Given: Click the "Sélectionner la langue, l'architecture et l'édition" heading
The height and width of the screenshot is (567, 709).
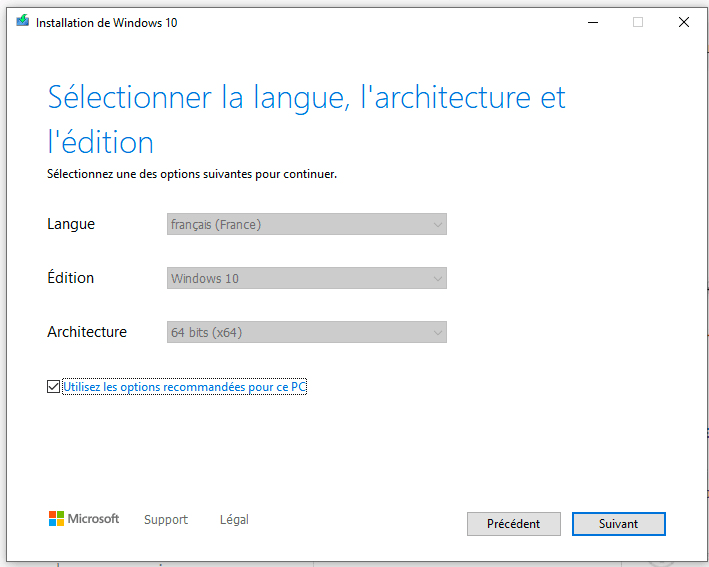Looking at the screenshot, I should coord(307,120).
